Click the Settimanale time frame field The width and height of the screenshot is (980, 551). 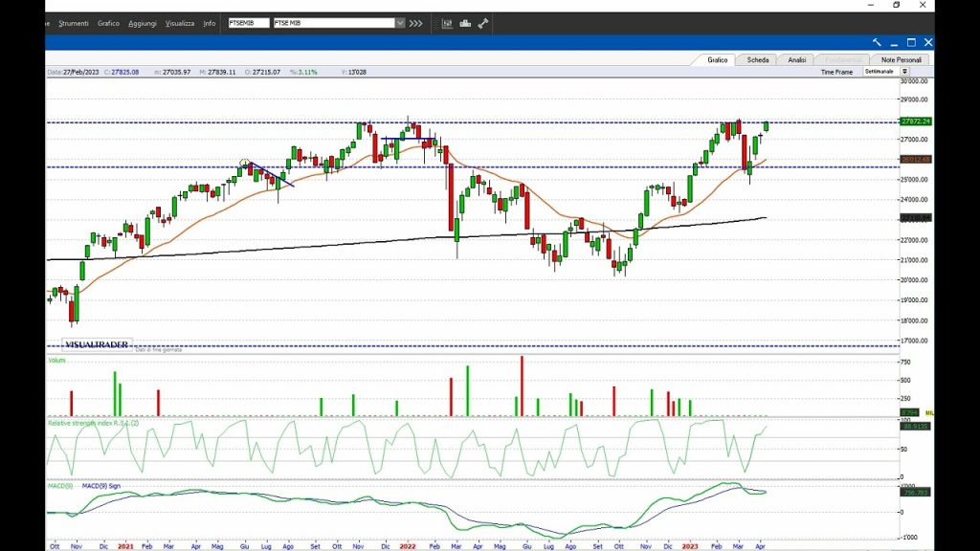pos(880,72)
